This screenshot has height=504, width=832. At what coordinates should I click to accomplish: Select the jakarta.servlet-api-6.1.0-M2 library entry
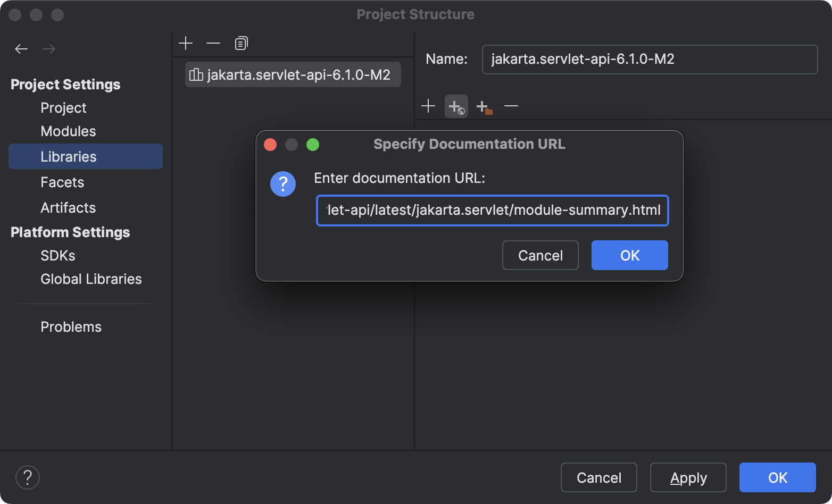[x=293, y=74]
